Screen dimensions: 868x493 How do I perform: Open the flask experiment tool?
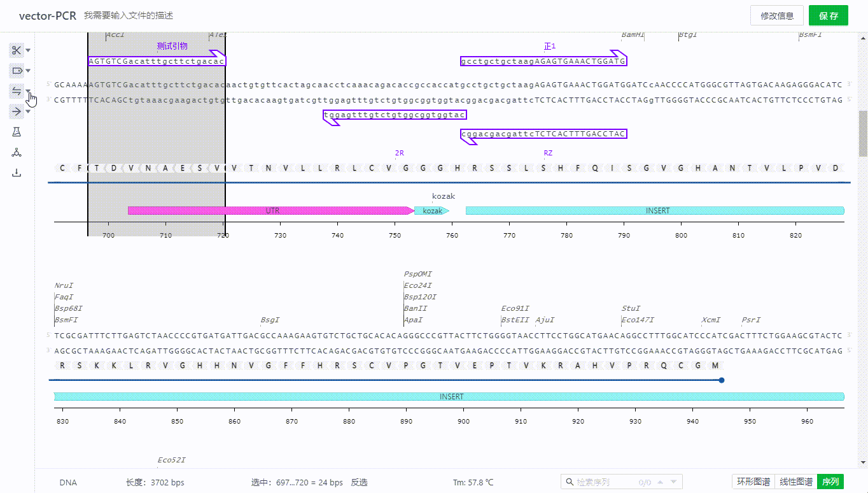click(17, 132)
